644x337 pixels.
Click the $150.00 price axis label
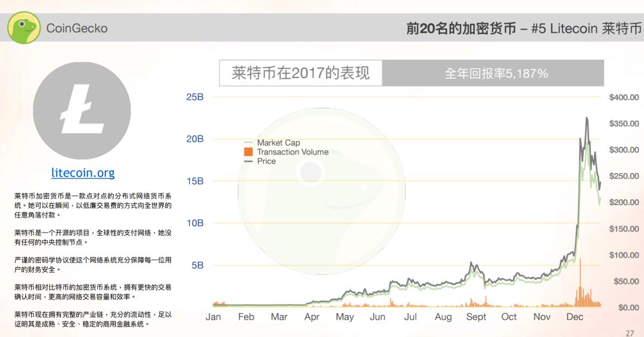coord(624,229)
